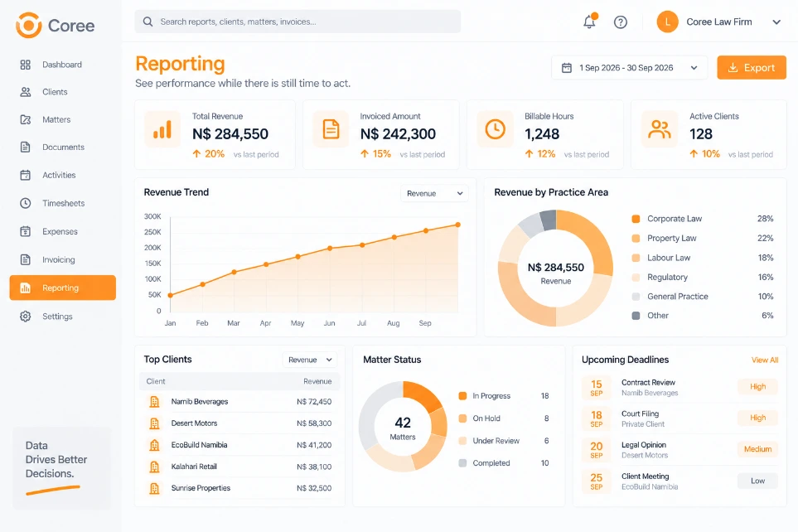Click the 20 SEP date badge
798x532 pixels.
click(x=597, y=449)
